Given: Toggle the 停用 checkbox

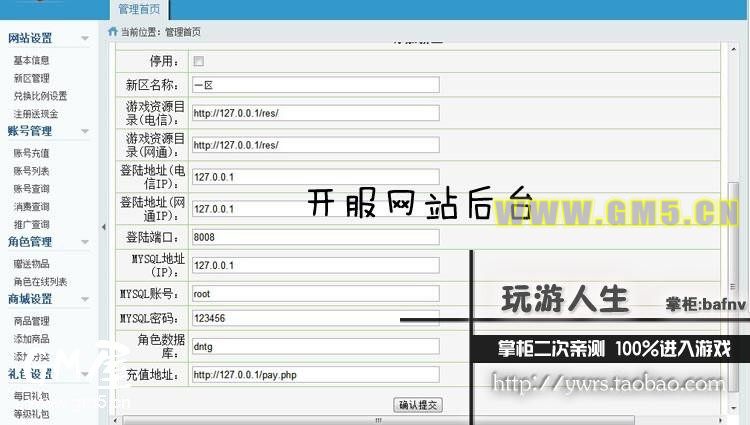Looking at the screenshot, I should tap(199, 61).
